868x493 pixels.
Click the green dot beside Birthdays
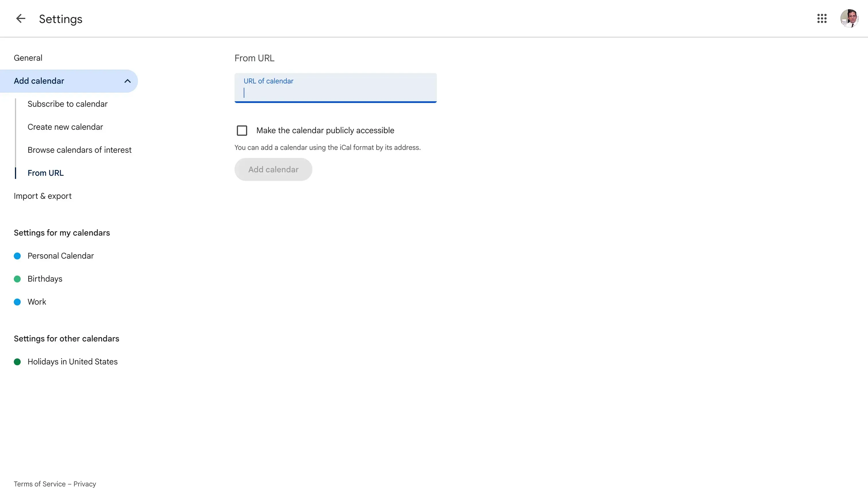(17, 279)
